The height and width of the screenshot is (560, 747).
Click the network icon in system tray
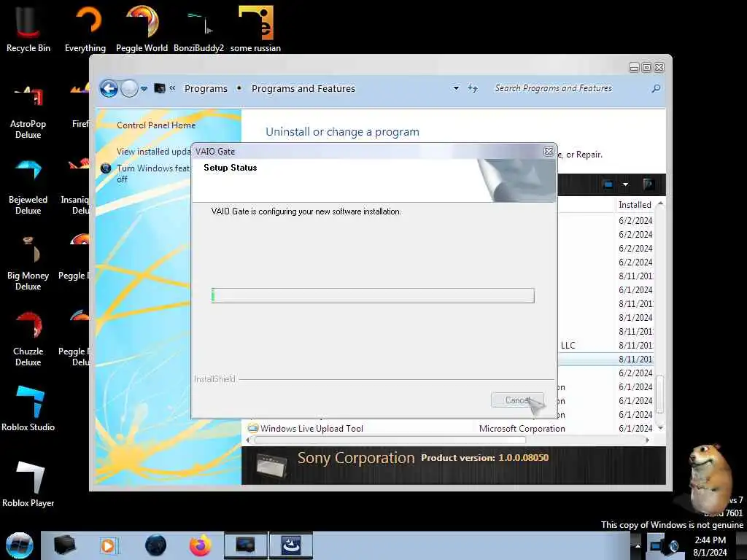pos(657,545)
